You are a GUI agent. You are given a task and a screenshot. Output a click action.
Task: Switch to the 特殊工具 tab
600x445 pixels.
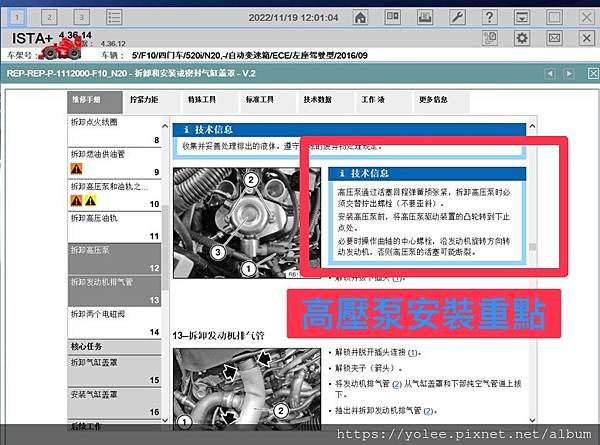(x=210, y=102)
